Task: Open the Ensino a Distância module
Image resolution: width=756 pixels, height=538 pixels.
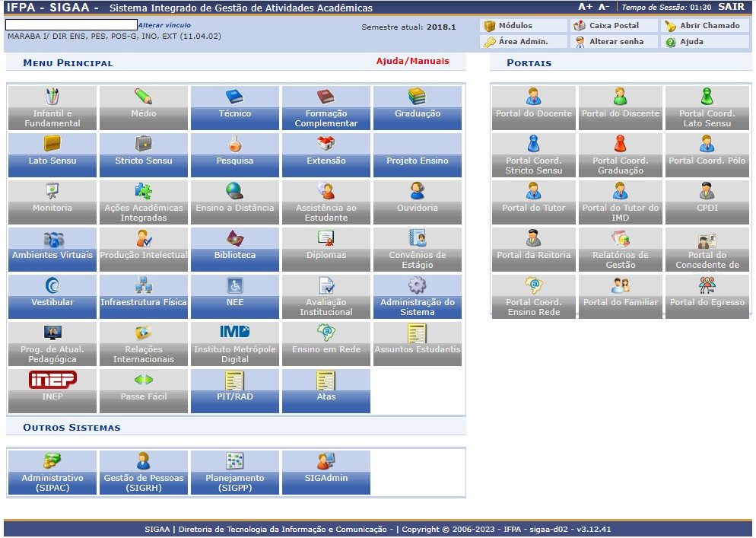Action: click(x=235, y=202)
